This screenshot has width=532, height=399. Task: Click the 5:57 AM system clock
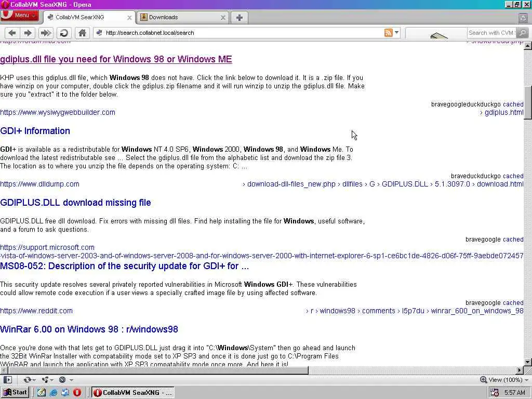click(514, 393)
